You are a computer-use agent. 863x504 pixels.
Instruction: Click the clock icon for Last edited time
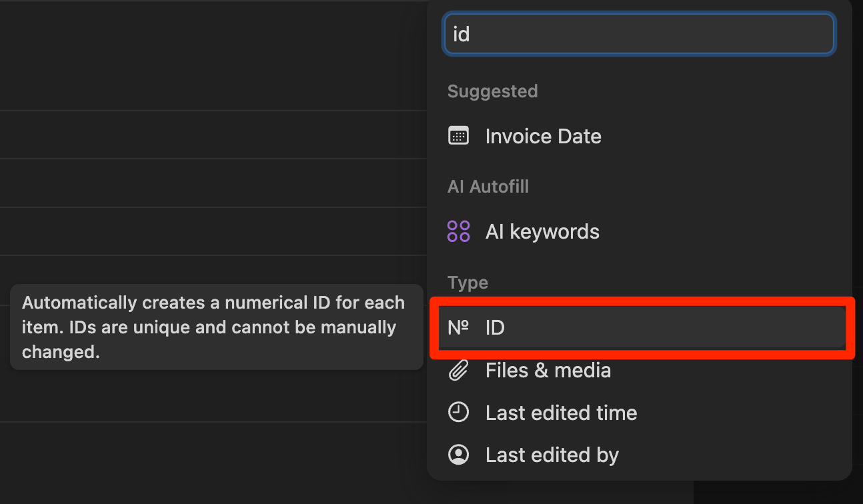click(458, 413)
